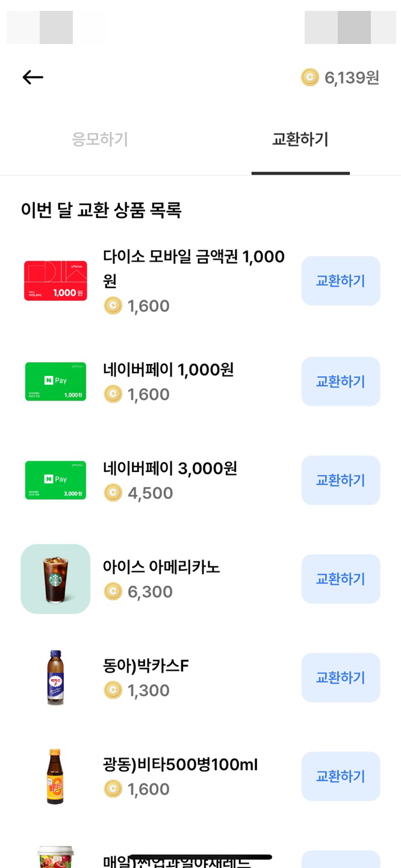Click the green N Pay 1,000원 card image
This screenshot has height=868, width=401.
click(55, 381)
